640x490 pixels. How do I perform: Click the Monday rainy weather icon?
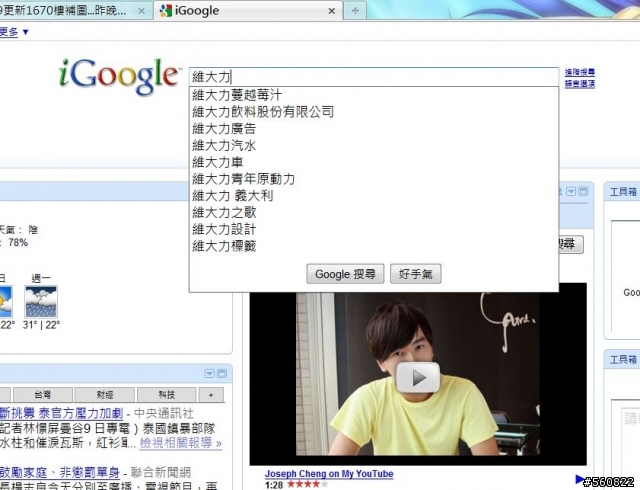[41, 302]
